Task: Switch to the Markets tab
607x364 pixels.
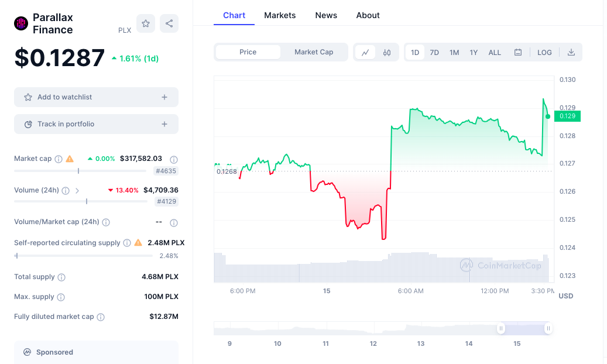Action: click(280, 15)
